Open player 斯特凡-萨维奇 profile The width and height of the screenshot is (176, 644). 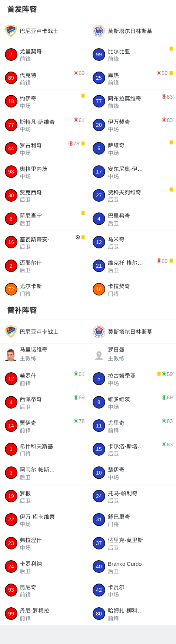[x=44, y=125]
